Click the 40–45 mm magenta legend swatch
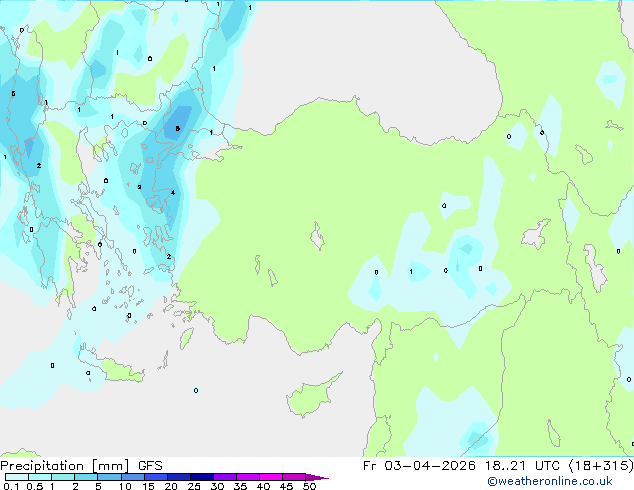Viewport: 634px width, 490px height. point(271,477)
